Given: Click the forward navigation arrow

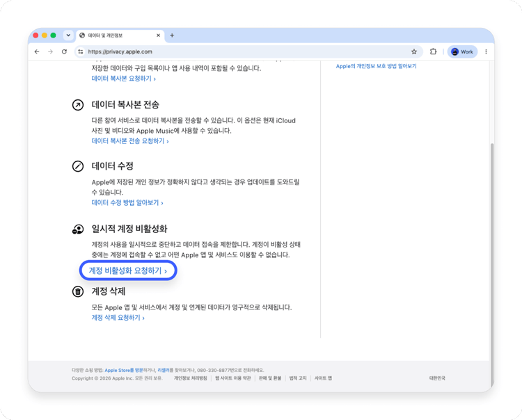Looking at the screenshot, I should pos(51,51).
